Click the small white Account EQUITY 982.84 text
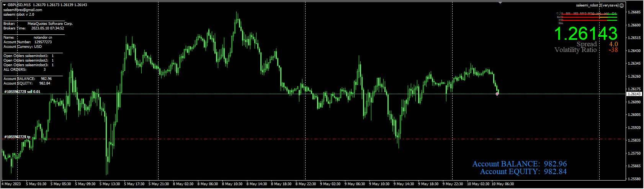This screenshot has height=189, width=644. 27,83
